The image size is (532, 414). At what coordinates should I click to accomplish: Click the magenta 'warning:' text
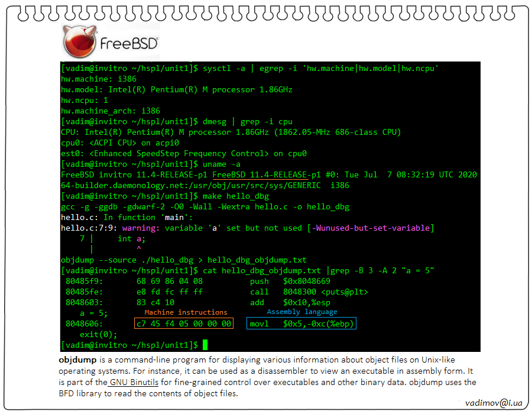tap(141, 228)
